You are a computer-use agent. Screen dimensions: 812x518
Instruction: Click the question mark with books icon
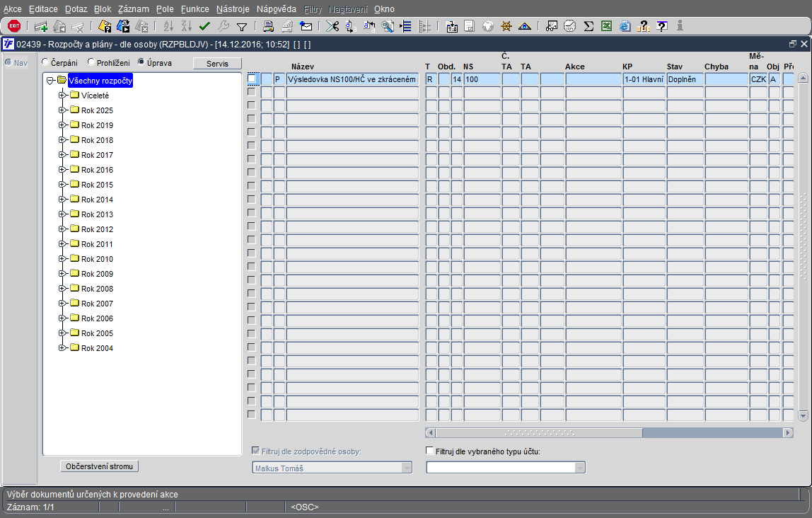point(644,26)
